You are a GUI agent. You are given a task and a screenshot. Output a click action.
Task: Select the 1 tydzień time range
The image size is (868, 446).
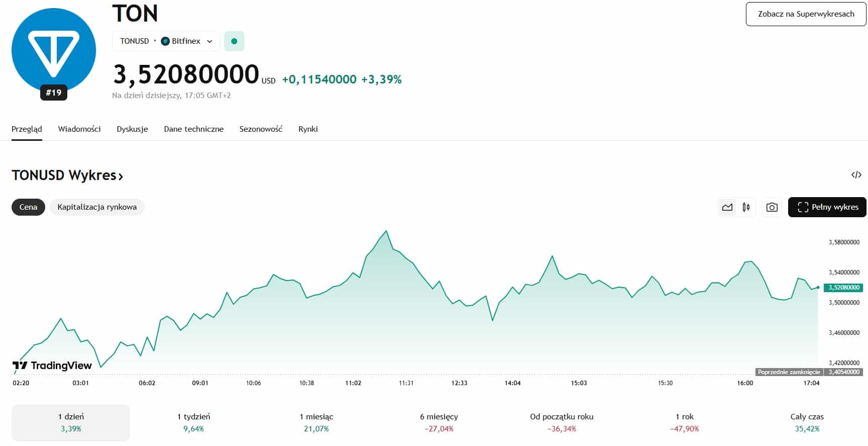(x=194, y=422)
